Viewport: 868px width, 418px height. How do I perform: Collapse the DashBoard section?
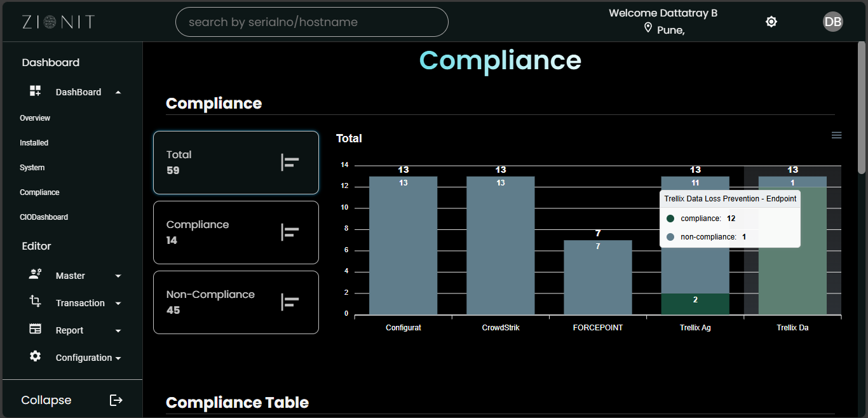point(118,91)
